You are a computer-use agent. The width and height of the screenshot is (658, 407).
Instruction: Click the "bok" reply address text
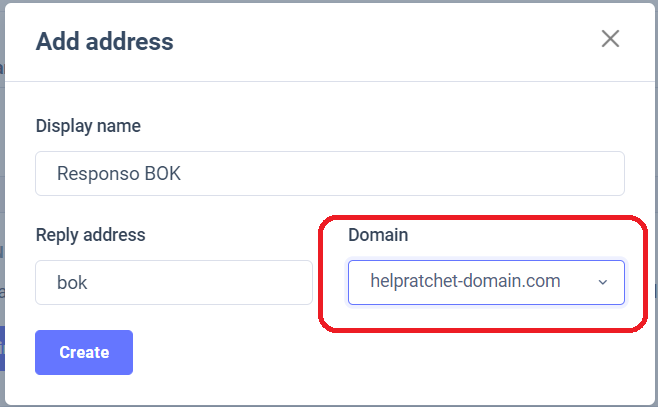click(72, 282)
